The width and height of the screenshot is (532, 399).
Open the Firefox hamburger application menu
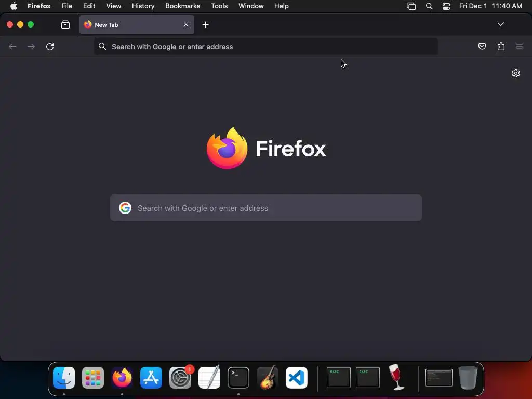coord(520,46)
